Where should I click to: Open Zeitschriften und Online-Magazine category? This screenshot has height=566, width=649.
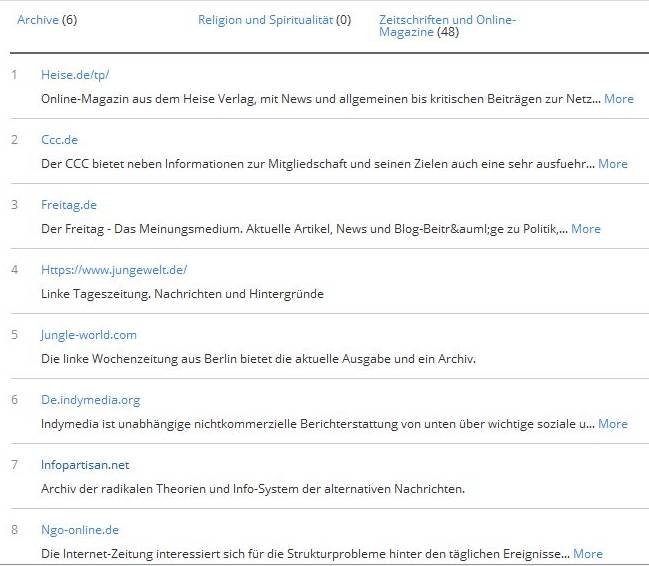click(447, 26)
